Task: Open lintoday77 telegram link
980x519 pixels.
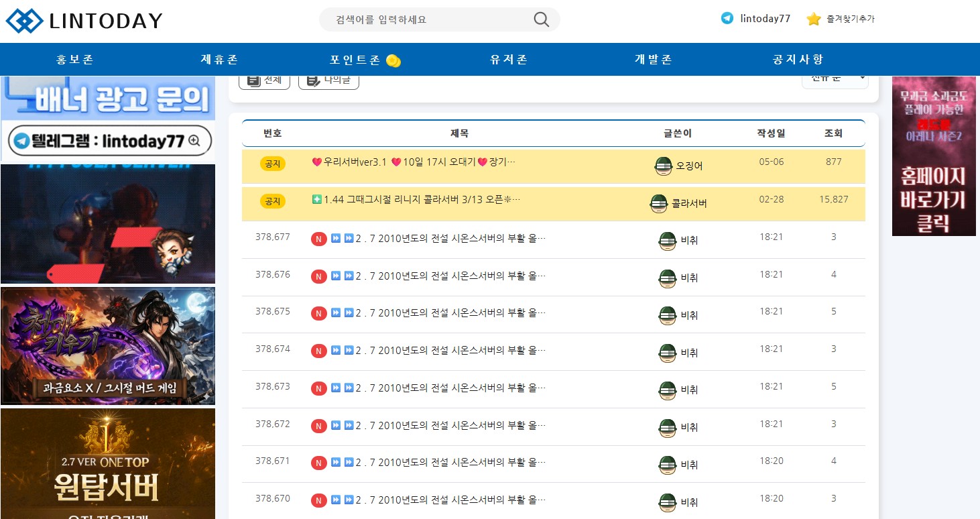Action: tap(765, 19)
